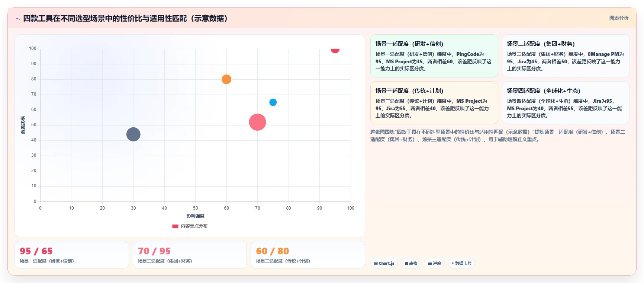Select the gray-blue bubble in the chart

133,134
